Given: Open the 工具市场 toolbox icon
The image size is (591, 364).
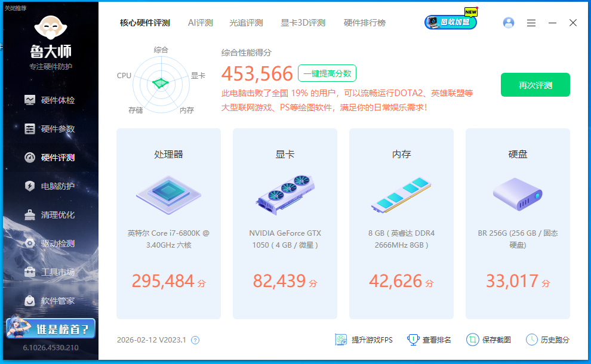Looking at the screenshot, I should coord(30,272).
